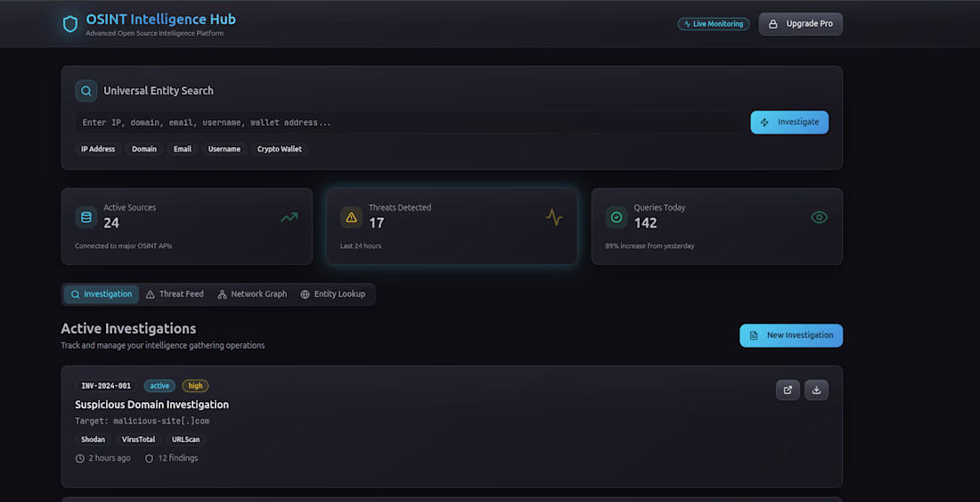Click the OSINT Intelligence Hub title
This screenshot has height=502, width=980.
161,20
